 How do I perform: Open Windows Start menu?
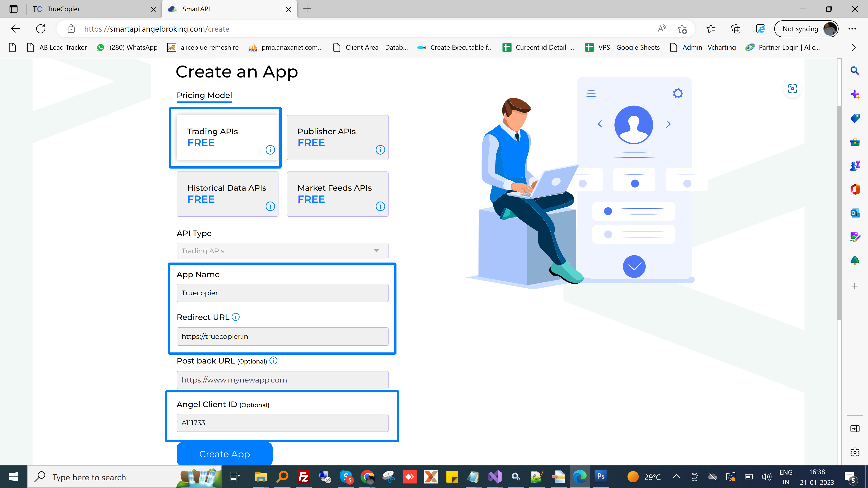(14, 476)
